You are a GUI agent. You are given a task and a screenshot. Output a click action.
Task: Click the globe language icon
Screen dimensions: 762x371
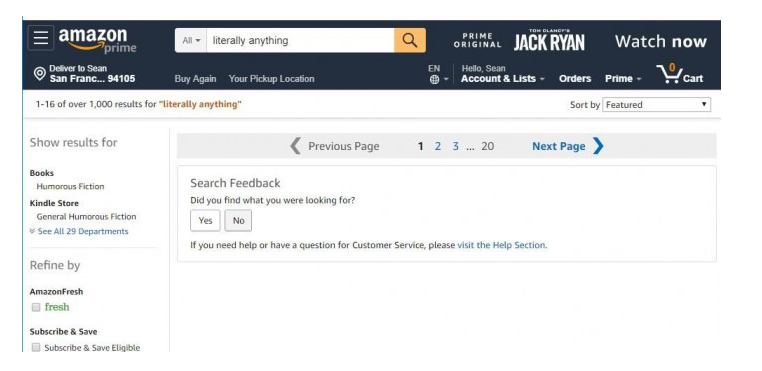pos(434,79)
